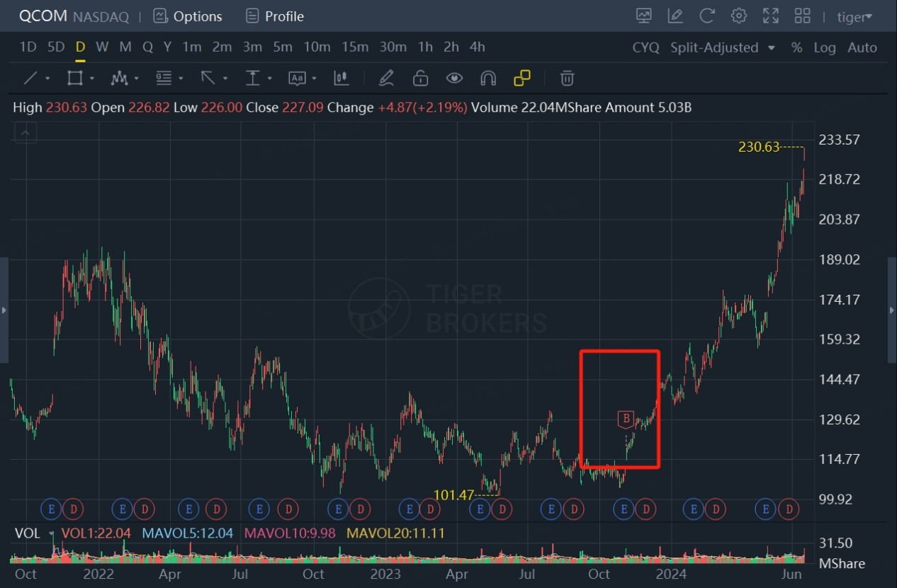Image resolution: width=897 pixels, height=588 pixels.
Task: Click the red B buy marker on chart
Action: pos(626,419)
